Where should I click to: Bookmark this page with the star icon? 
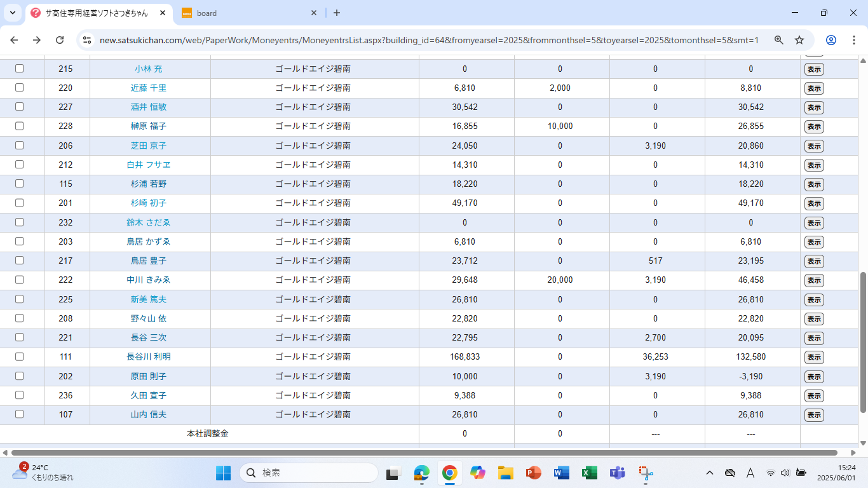[799, 40]
